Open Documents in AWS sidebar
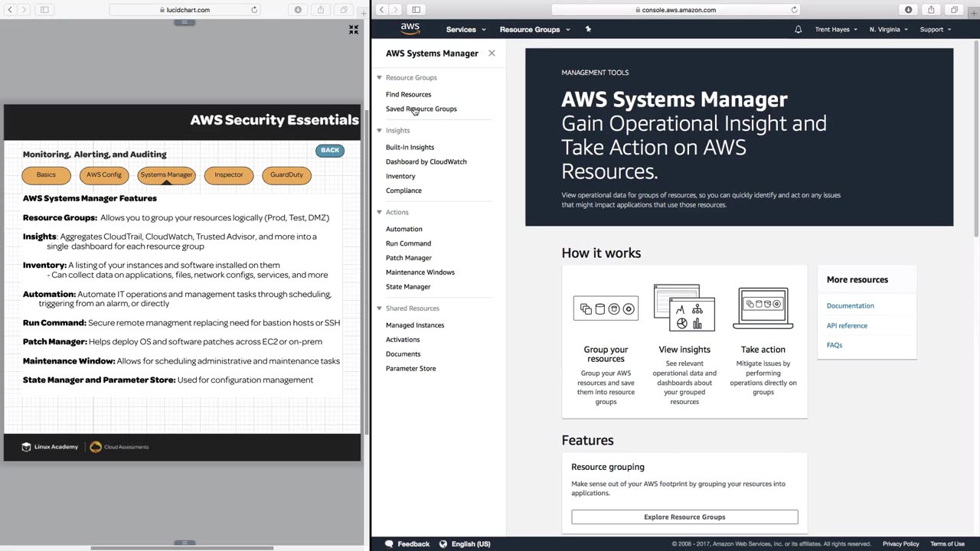This screenshot has width=980, height=551. [403, 354]
